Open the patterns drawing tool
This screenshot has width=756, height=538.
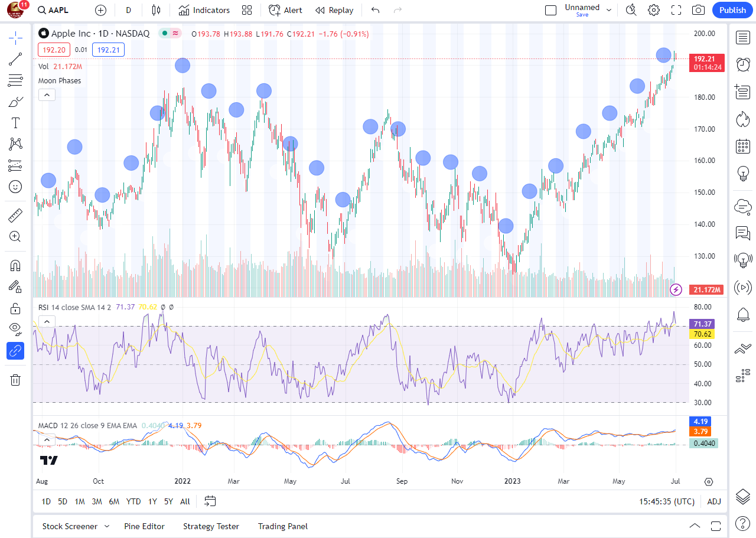click(15, 144)
